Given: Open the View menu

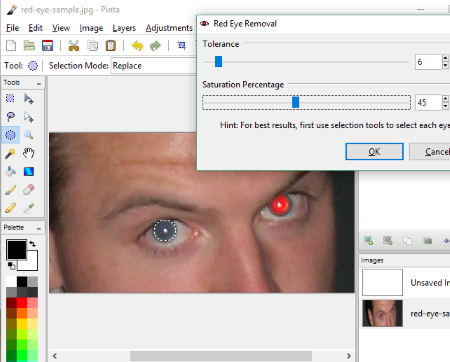Looking at the screenshot, I should [61, 28].
